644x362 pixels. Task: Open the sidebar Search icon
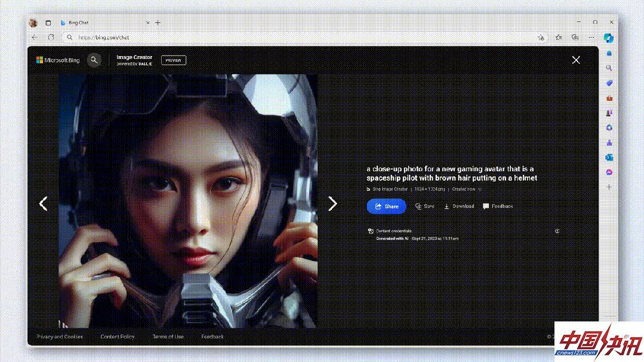[x=609, y=68]
